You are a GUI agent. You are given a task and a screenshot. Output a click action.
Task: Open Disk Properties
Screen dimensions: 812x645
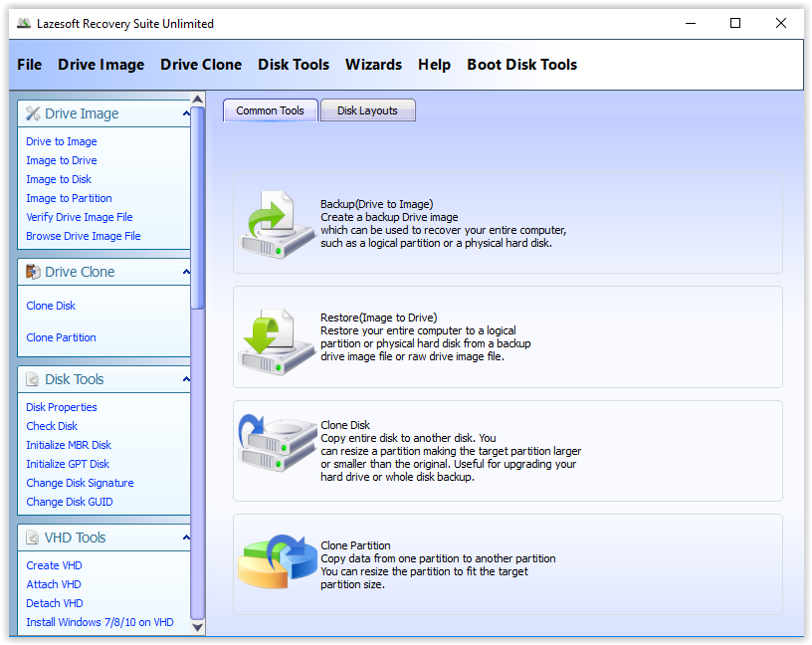62,407
